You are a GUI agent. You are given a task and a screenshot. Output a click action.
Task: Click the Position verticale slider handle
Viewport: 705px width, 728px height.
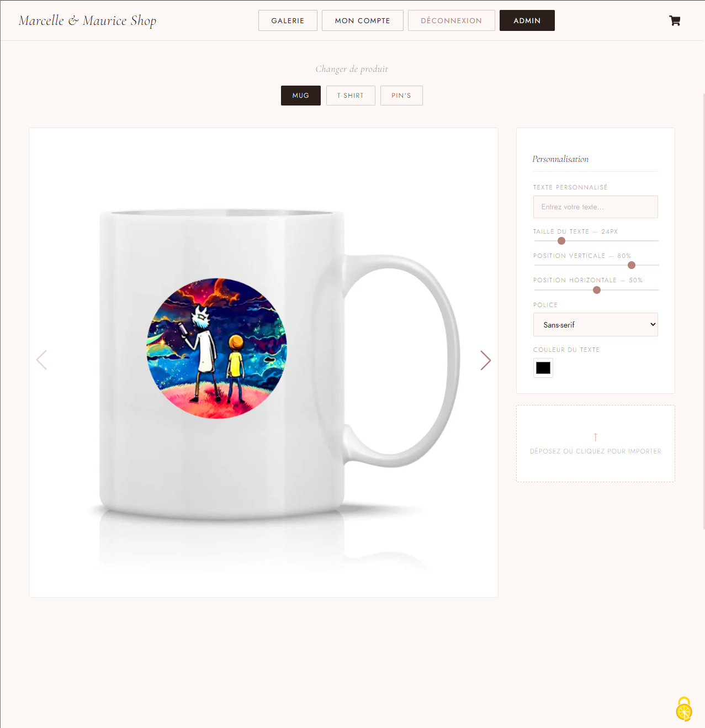coord(632,265)
